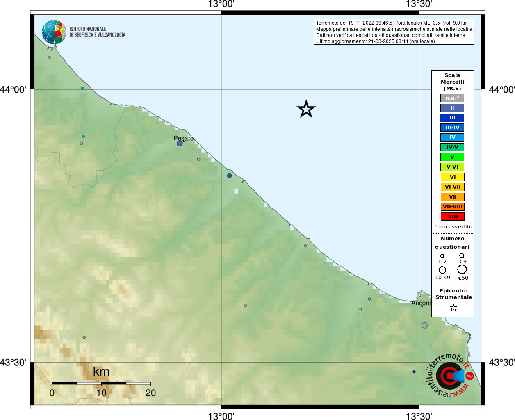
Task: Click the gray marker in the northwest corner
Action: [x=49, y=58]
